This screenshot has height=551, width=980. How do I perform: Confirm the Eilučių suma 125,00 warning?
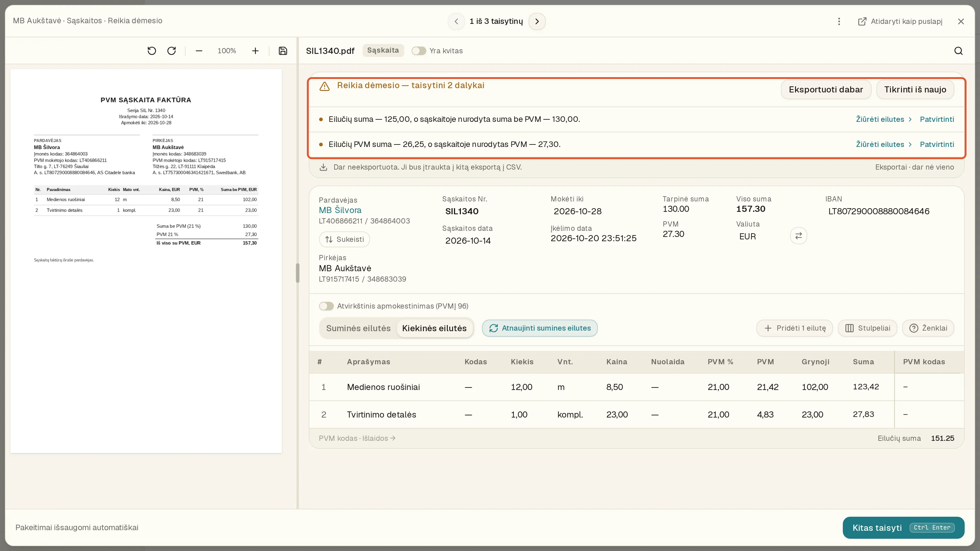pos(937,119)
